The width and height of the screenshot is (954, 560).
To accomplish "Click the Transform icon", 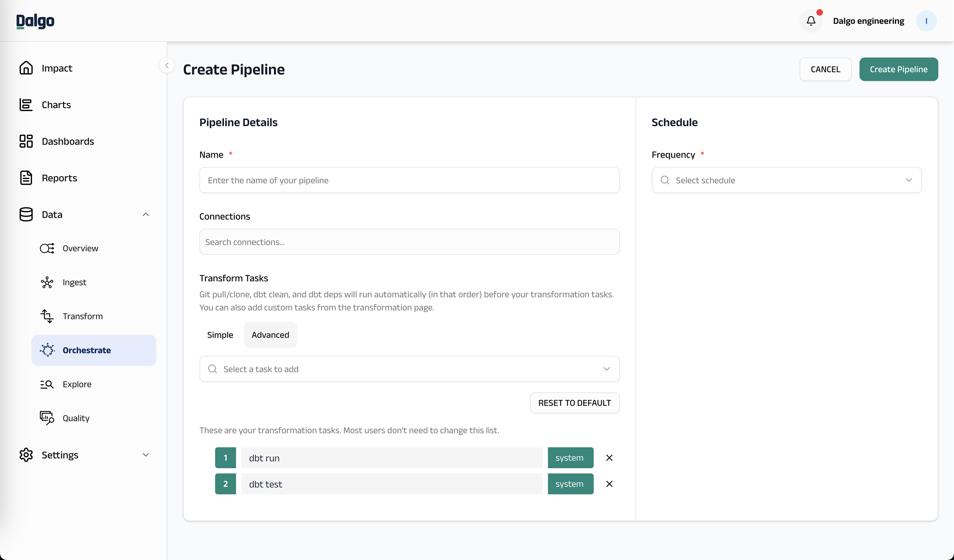I will (x=47, y=316).
